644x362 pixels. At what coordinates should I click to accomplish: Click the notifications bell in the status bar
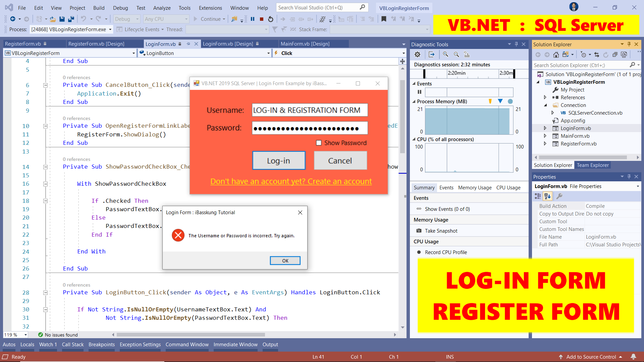pyautogui.click(x=633, y=357)
